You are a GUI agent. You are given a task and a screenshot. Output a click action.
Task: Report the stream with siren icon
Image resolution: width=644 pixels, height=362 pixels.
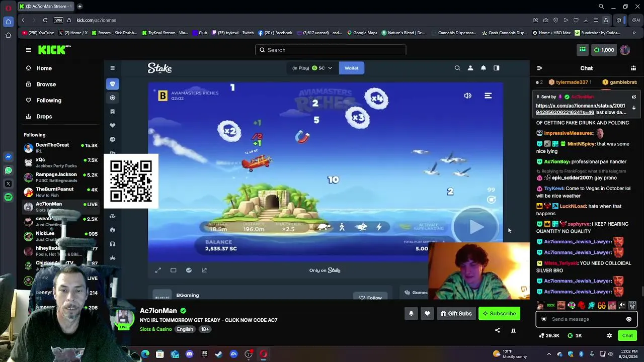click(x=514, y=330)
